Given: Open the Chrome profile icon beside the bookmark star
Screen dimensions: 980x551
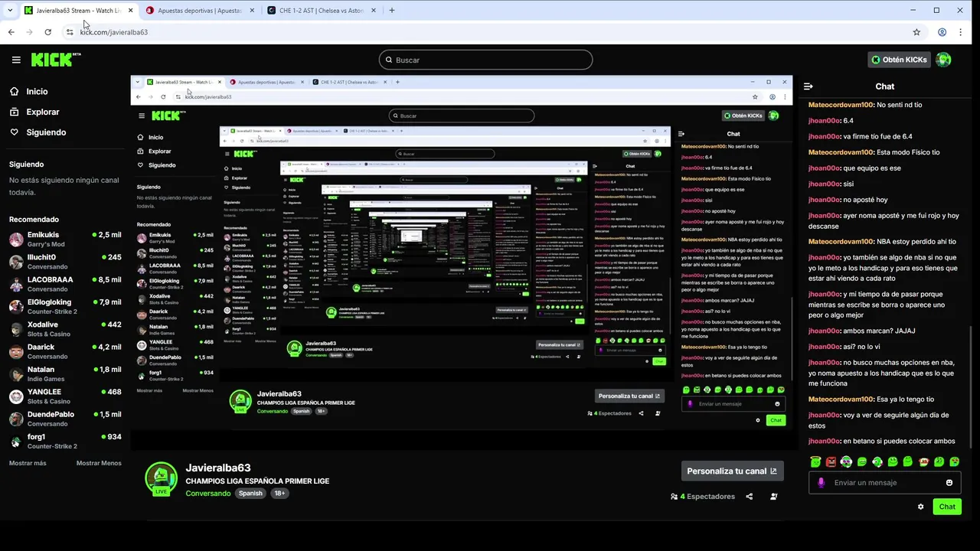Looking at the screenshot, I should coord(942,32).
